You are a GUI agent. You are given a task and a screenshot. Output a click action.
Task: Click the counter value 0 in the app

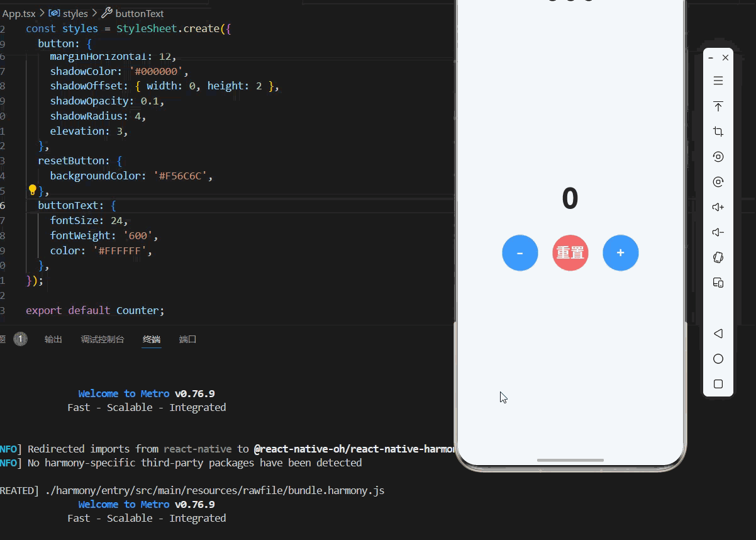click(x=570, y=199)
